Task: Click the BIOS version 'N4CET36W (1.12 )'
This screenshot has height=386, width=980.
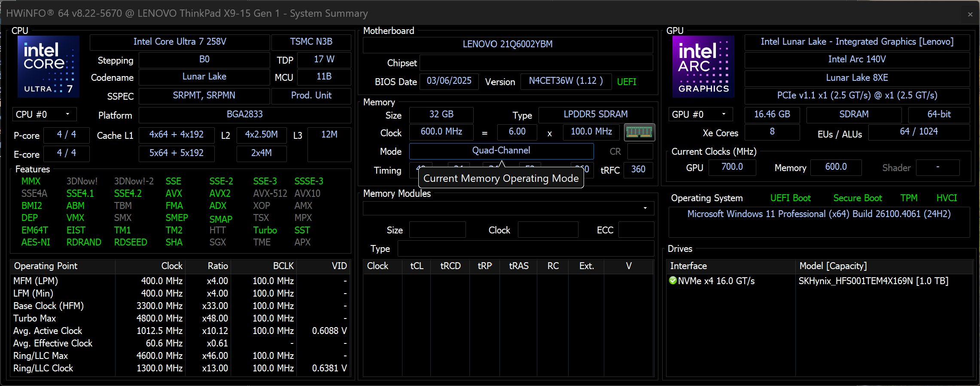Action: point(566,81)
